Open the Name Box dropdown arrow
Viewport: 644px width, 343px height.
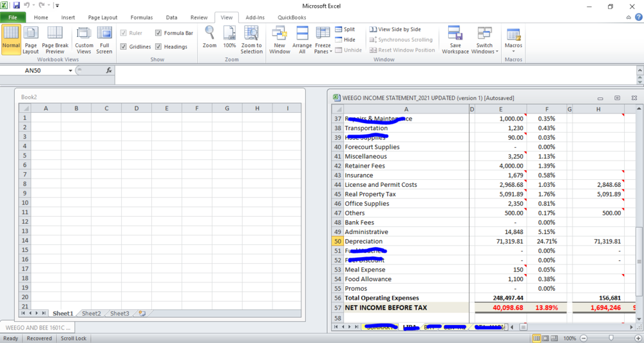point(70,71)
